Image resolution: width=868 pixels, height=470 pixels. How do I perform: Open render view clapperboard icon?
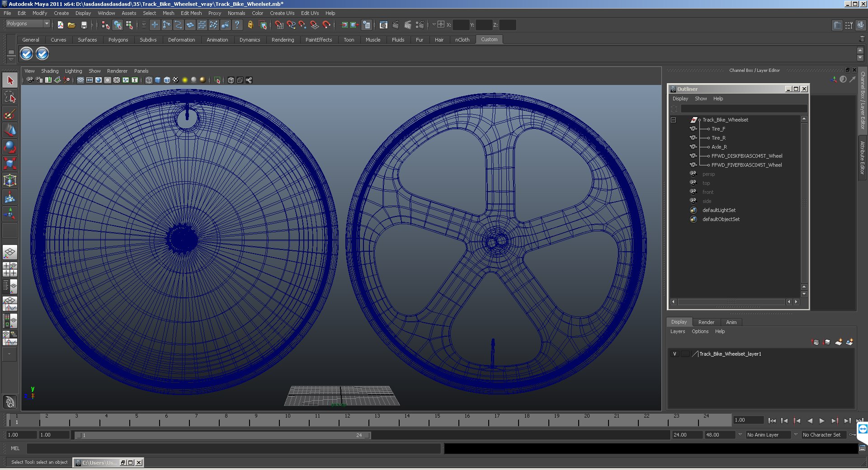(x=383, y=25)
